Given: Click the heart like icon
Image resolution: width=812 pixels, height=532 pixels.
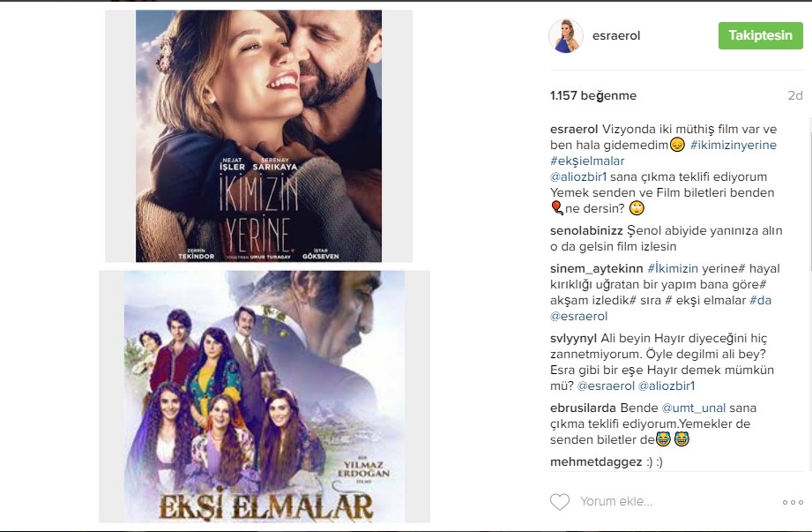Looking at the screenshot, I should pyautogui.click(x=559, y=501).
